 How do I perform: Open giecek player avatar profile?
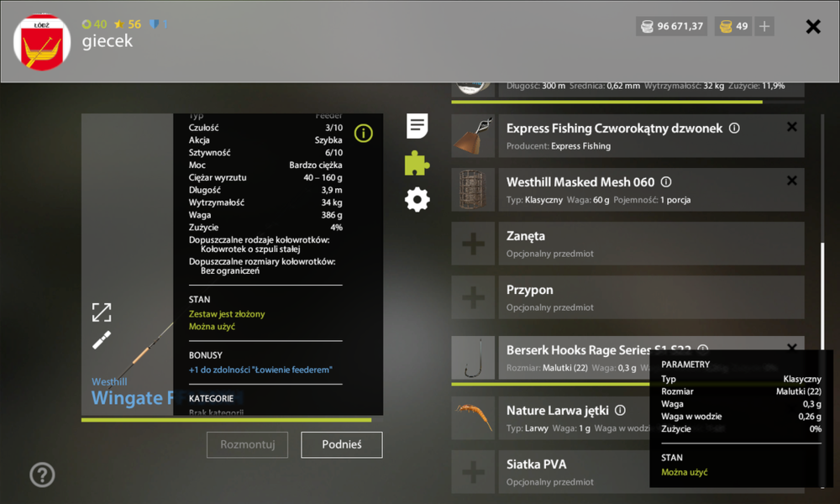tap(42, 42)
